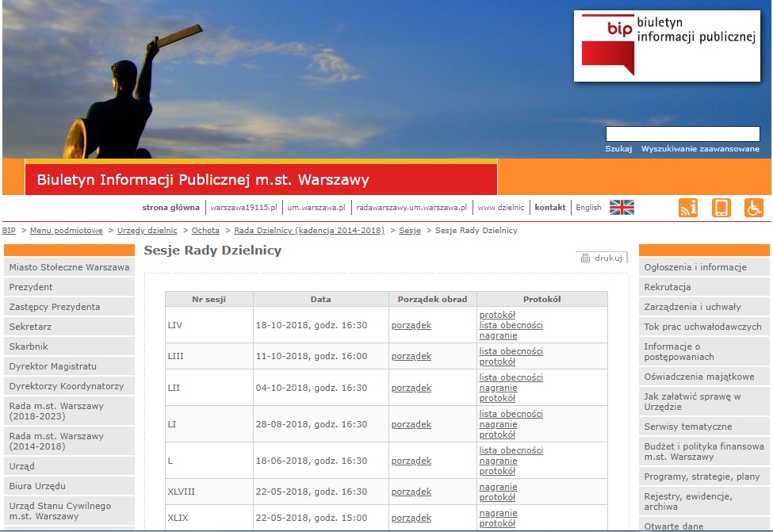Open nagranie link for session XLIX
This screenshot has height=532, width=773.
(x=498, y=513)
